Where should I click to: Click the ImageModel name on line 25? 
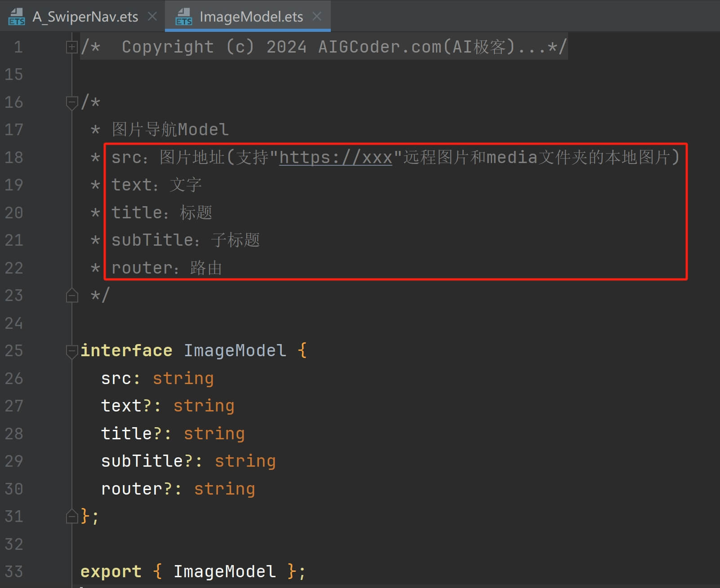click(x=235, y=350)
